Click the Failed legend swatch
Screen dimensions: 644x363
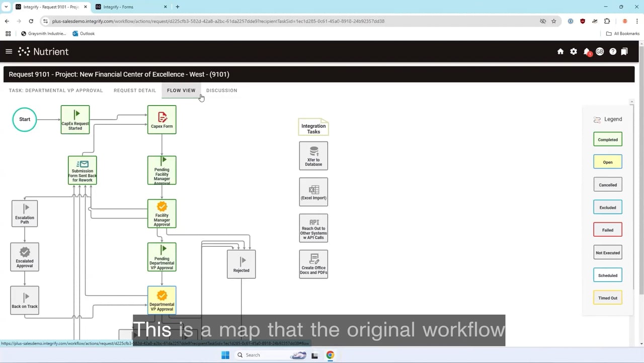(x=608, y=230)
